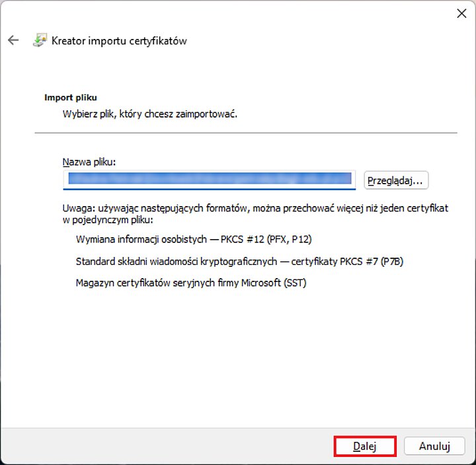Cancel the wizard with Anuluj
The width and height of the screenshot is (476, 465).
tap(434, 447)
